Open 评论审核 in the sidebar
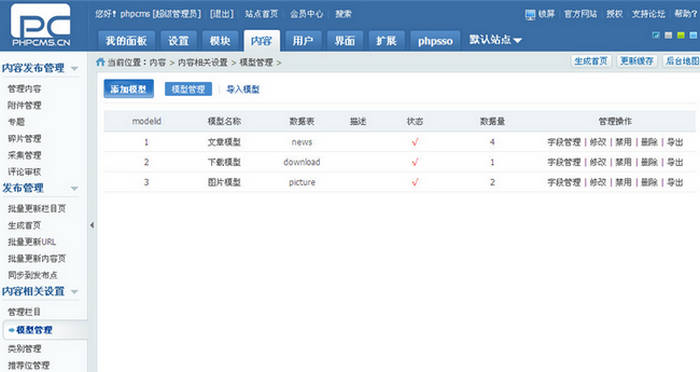 pyautogui.click(x=25, y=171)
